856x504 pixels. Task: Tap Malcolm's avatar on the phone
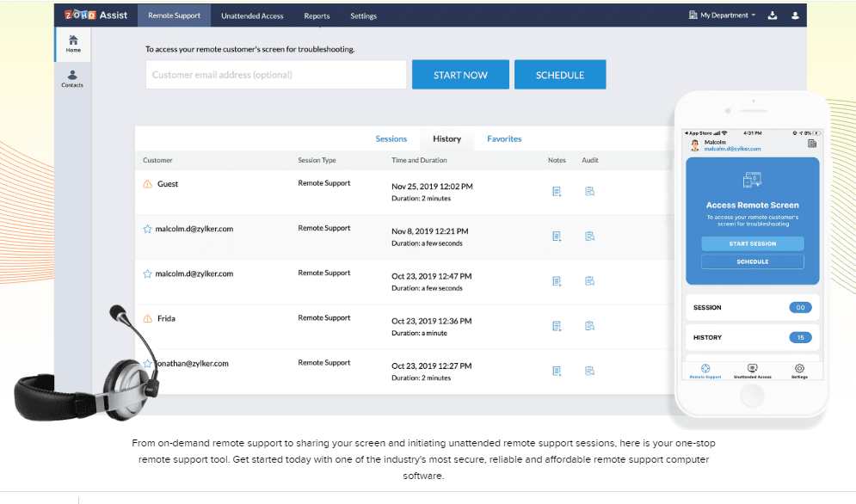(695, 145)
